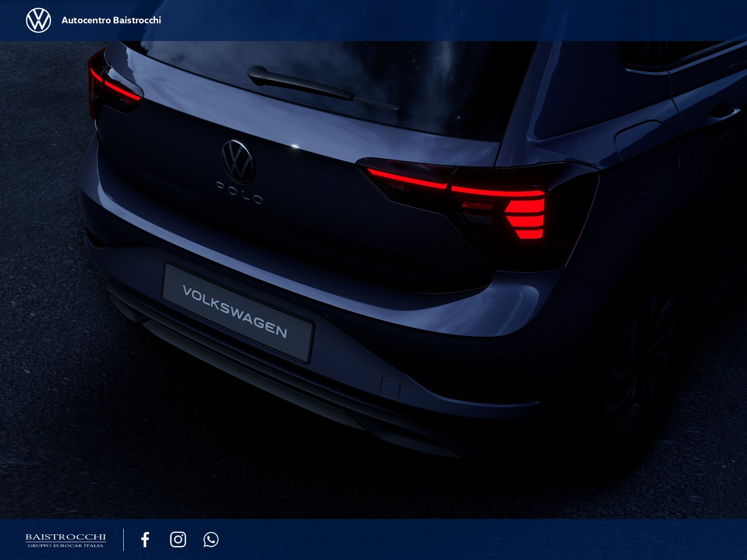Viewport: 747px width, 560px height.
Task: Open the Autocentro Baistrocchi header title
Action: [x=111, y=20]
